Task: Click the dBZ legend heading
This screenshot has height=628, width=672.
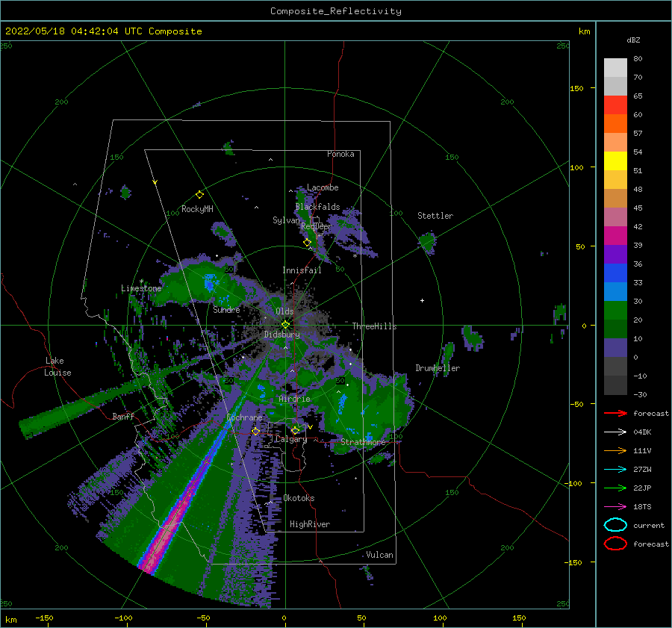Action: coord(633,40)
